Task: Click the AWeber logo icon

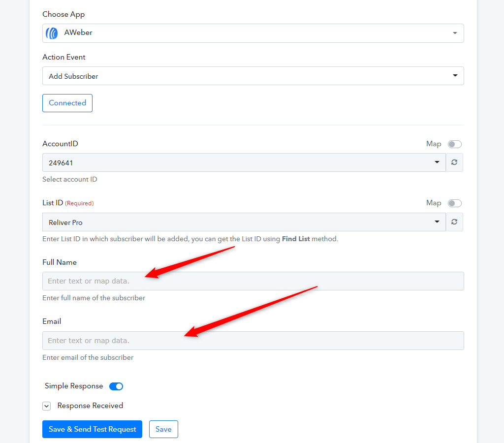Action: click(52, 33)
